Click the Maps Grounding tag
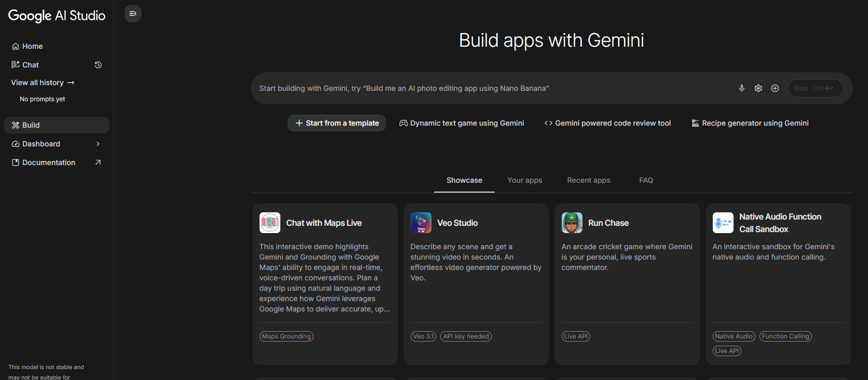The width and height of the screenshot is (868, 380). [287, 336]
